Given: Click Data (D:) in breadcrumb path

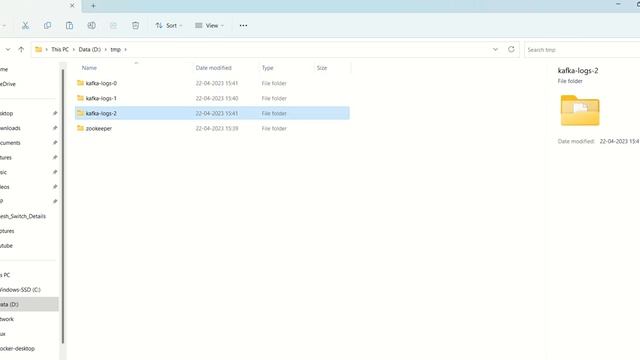Looking at the screenshot, I should click(90, 49).
